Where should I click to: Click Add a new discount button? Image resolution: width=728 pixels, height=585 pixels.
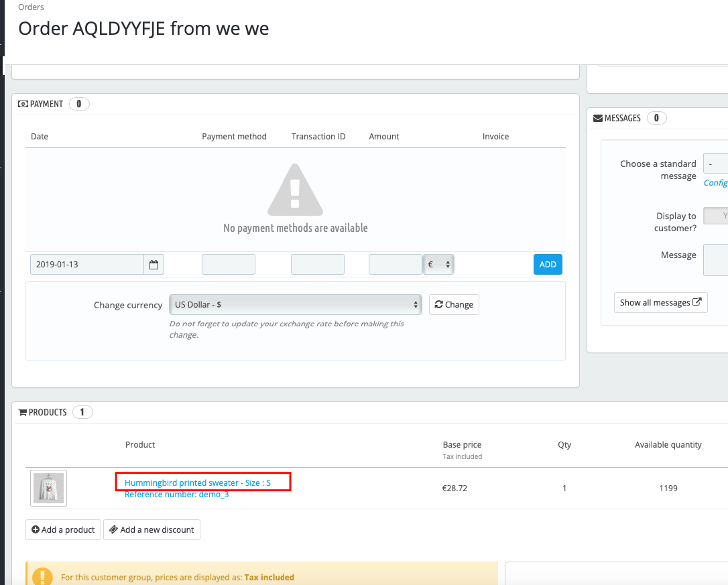tap(151, 530)
